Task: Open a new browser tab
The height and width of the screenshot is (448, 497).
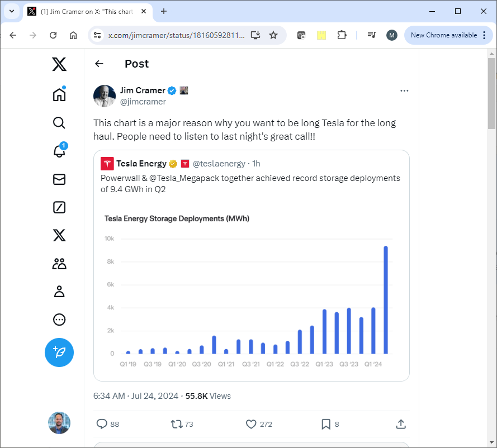Action: tap(164, 11)
